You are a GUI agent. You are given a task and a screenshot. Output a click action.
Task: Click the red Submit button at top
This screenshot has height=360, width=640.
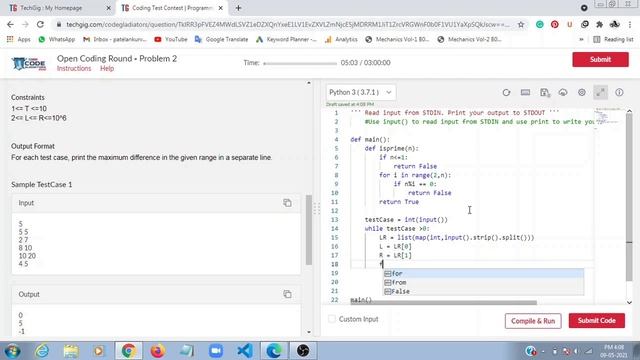tap(600, 60)
